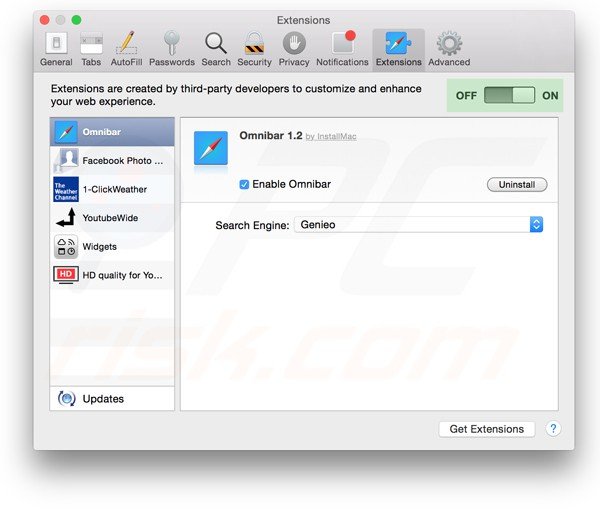Screen dimensions: 600x517
Task: Click the green zoom window button
Action: (x=77, y=20)
